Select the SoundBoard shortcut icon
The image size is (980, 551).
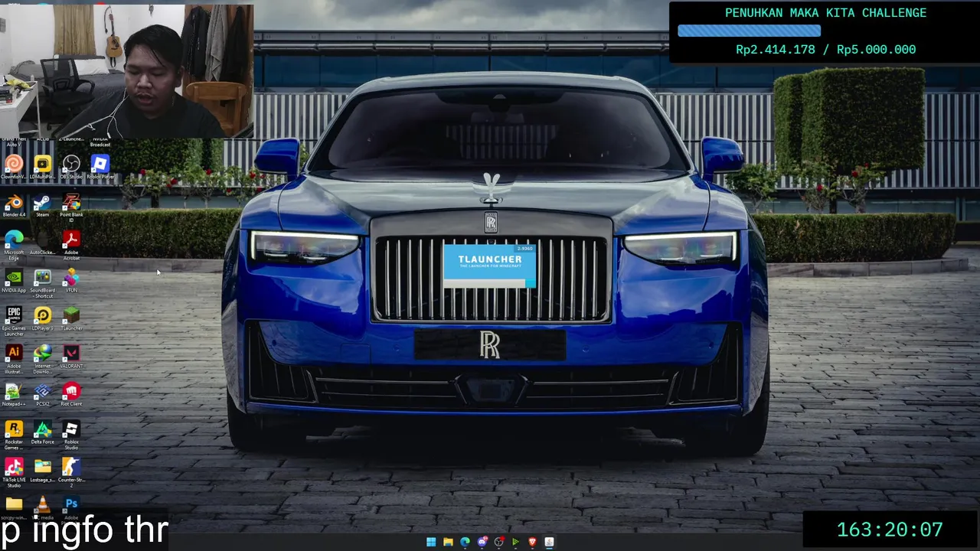[43, 283]
